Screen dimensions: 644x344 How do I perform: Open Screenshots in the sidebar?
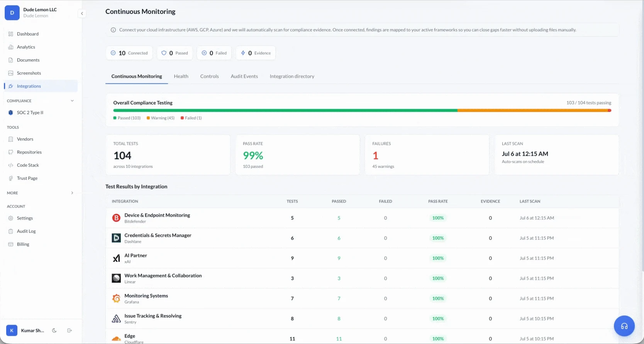[41, 73]
